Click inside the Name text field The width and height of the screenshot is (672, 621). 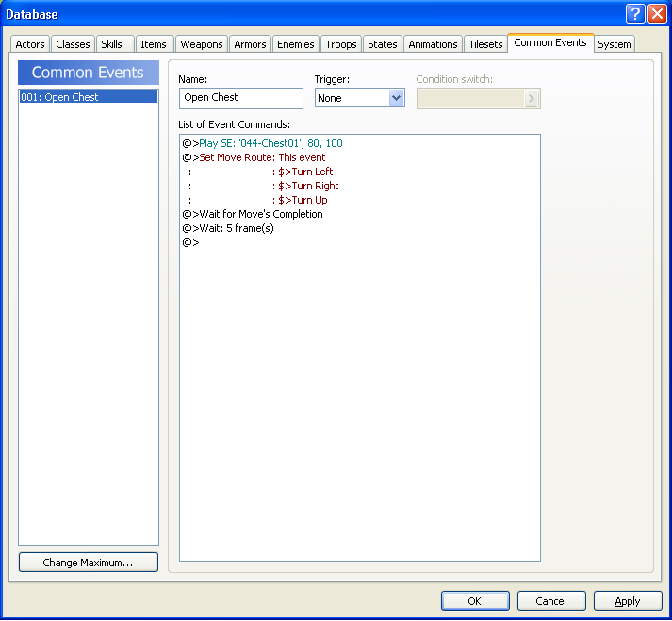(240, 98)
